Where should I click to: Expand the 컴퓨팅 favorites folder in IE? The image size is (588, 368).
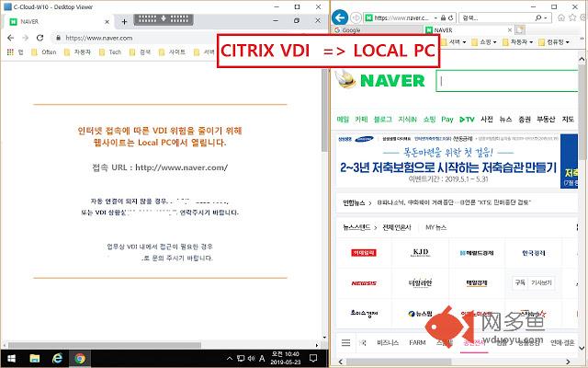(x=554, y=42)
